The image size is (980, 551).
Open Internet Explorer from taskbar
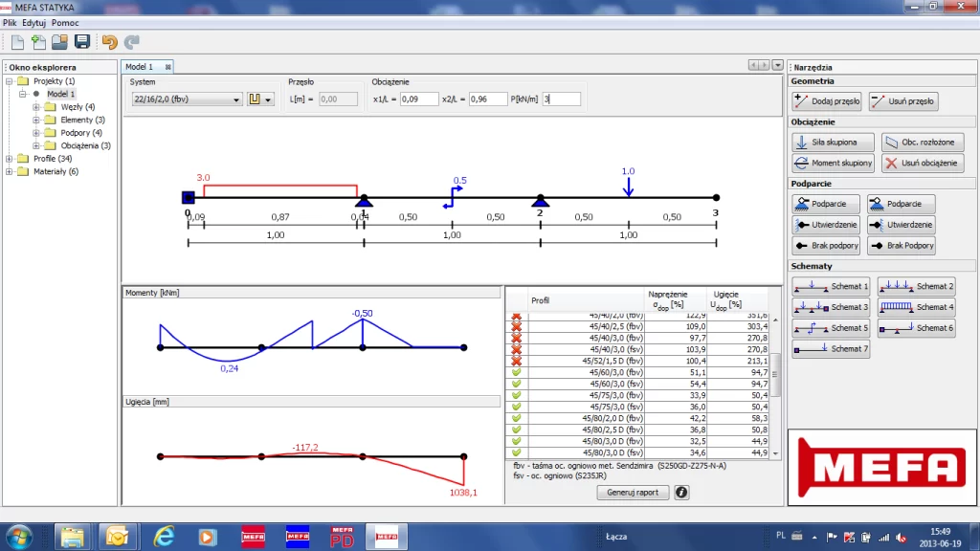pos(164,537)
